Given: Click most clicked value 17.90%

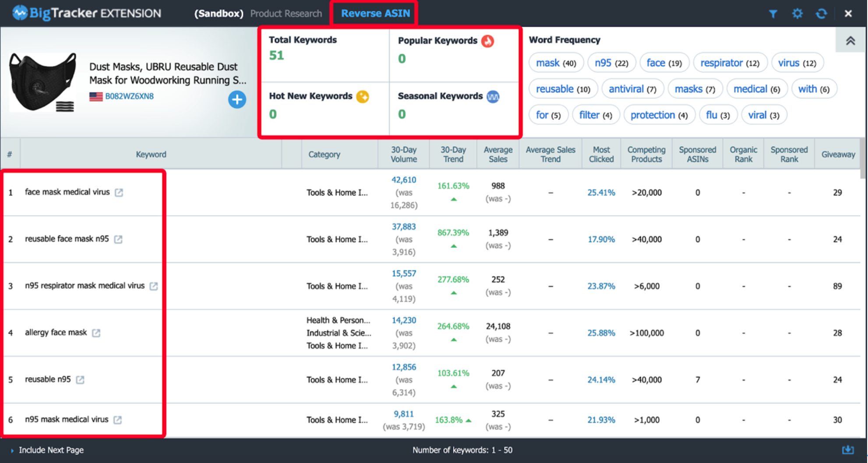Looking at the screenshot, I should pyautogui.click(x=601, y=239).
